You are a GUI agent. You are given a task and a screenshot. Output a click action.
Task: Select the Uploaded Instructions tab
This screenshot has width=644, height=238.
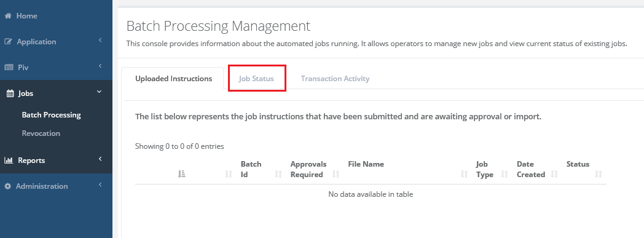(173, 79)
